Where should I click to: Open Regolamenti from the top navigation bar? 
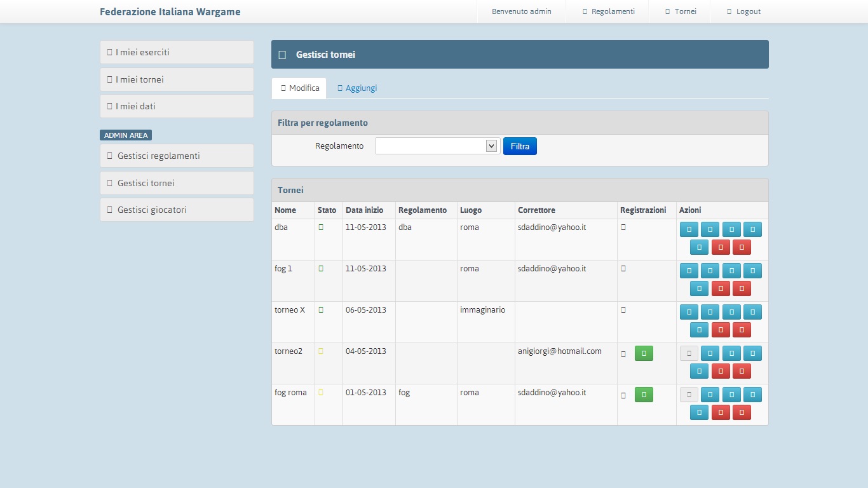(x=608, y=11)
